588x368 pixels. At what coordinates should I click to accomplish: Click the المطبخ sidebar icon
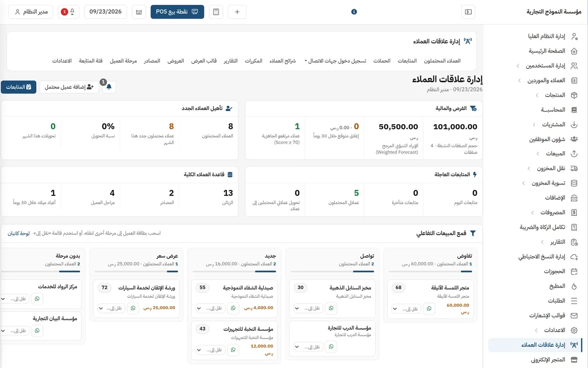point(574,287)
